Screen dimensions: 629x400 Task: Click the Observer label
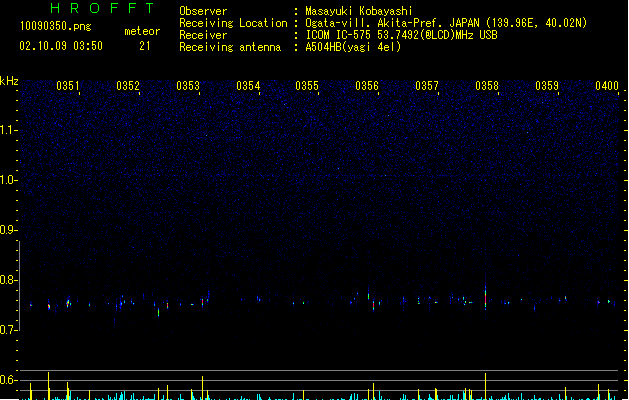coord(203,11)
